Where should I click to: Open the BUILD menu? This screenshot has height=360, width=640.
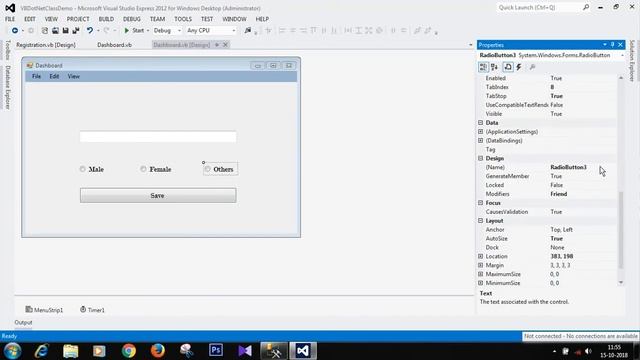(x=106, y=19)
